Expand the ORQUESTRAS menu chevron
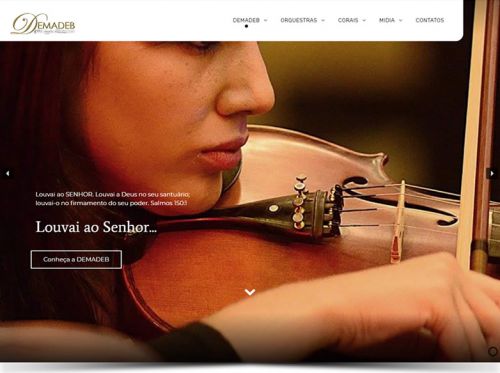 (323, 20)
